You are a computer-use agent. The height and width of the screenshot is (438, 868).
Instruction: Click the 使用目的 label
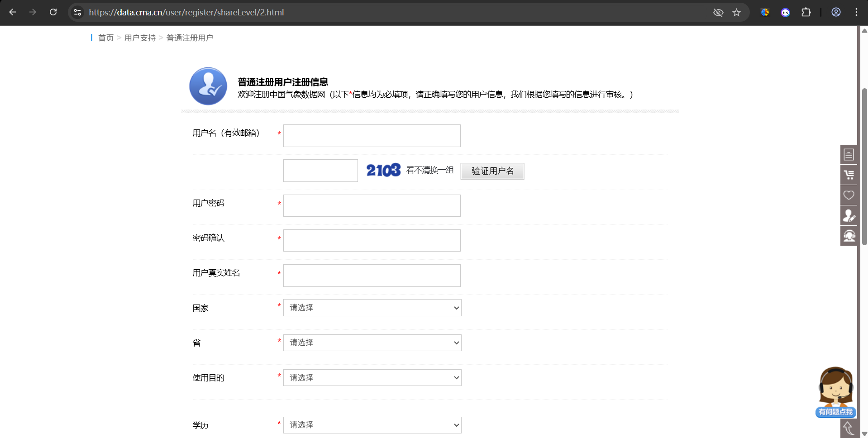click(208, 378)
